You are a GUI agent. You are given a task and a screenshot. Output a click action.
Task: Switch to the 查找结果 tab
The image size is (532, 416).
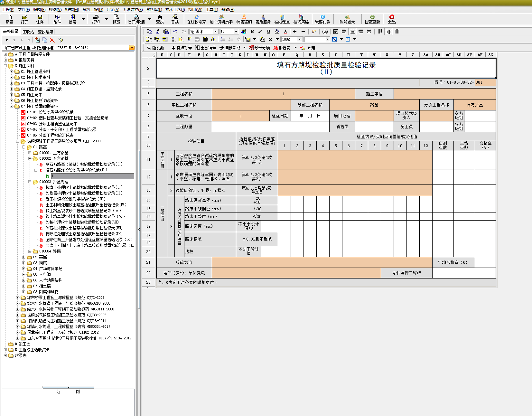tap(45, 32)
